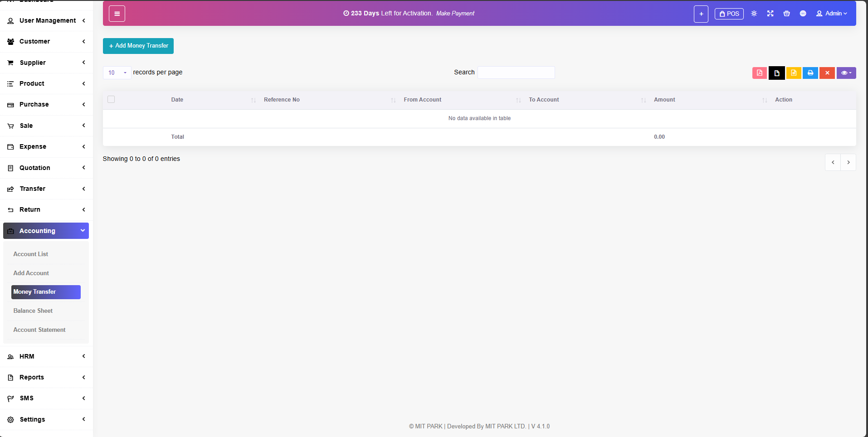Open Balance Sheet in Accounting submenu
This screenshot has width=868, height=437.
tap(33, 311)
